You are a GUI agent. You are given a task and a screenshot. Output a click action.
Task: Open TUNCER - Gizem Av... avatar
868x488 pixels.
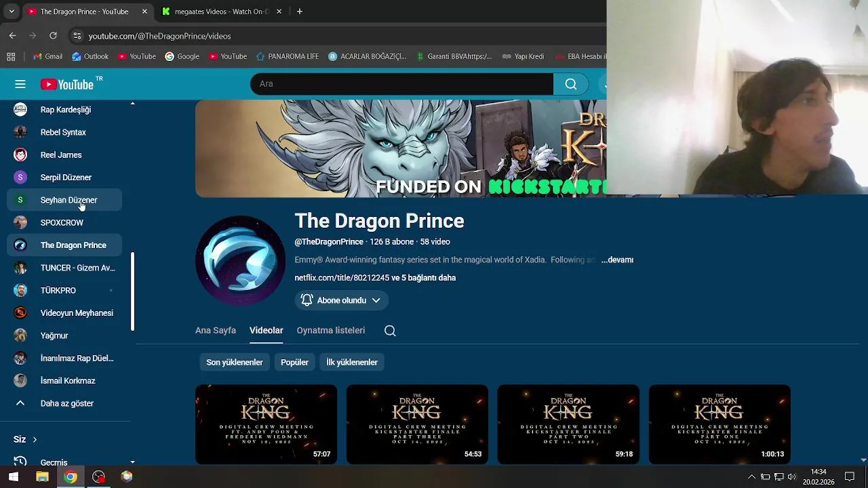20,268
